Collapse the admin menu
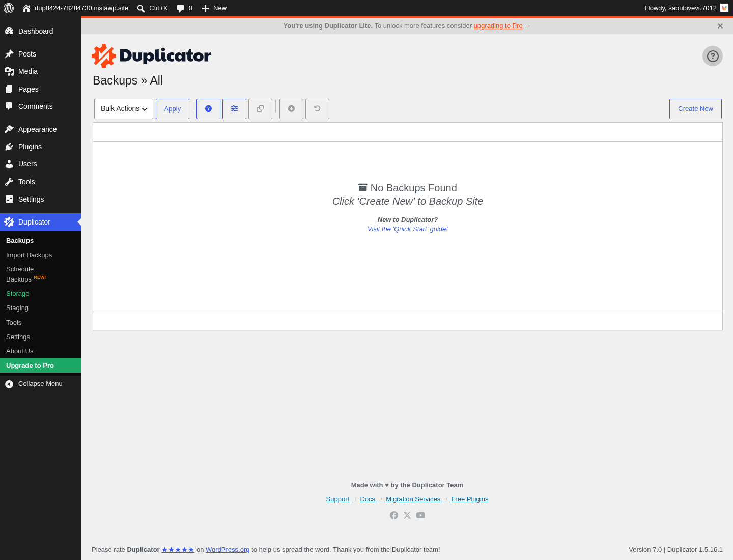Image resolution: width=733 pixels, height=560 pixels. [41, 384]
